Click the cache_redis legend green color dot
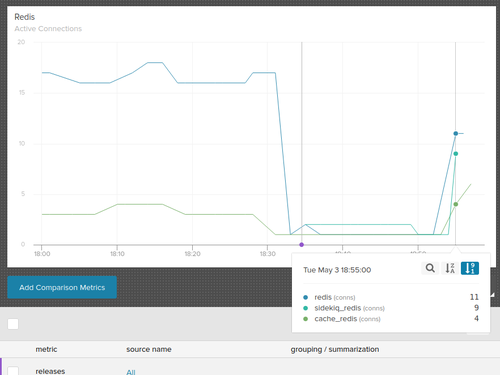The image size is (500, 375). pyautogui.click(x=305, y=319)
